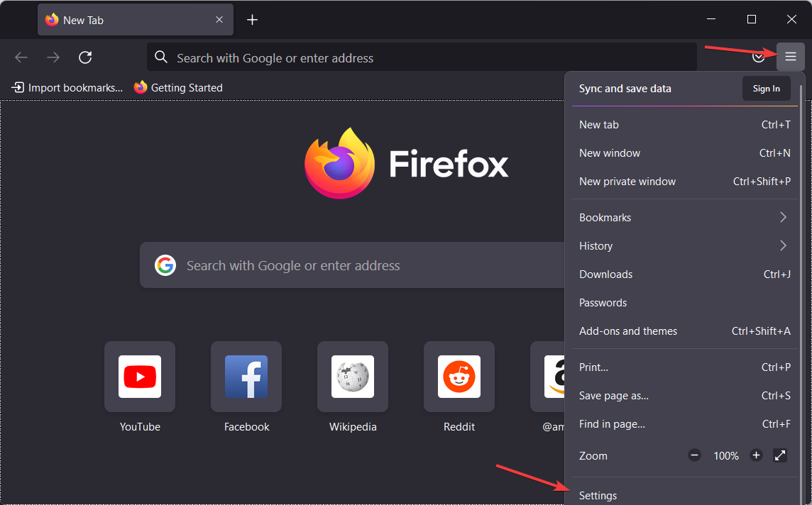Close the New Tab tab
The image size is (812, 505).
[x=219, y=20]
